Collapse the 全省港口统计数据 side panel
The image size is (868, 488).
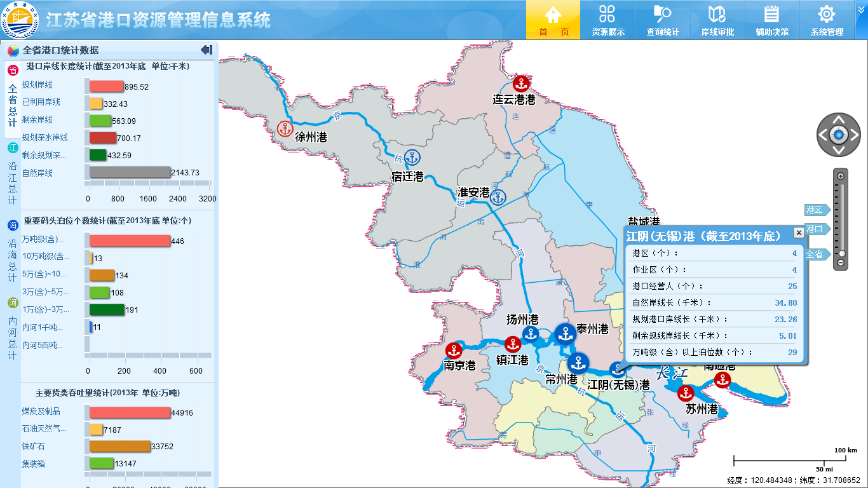[207, 50]
